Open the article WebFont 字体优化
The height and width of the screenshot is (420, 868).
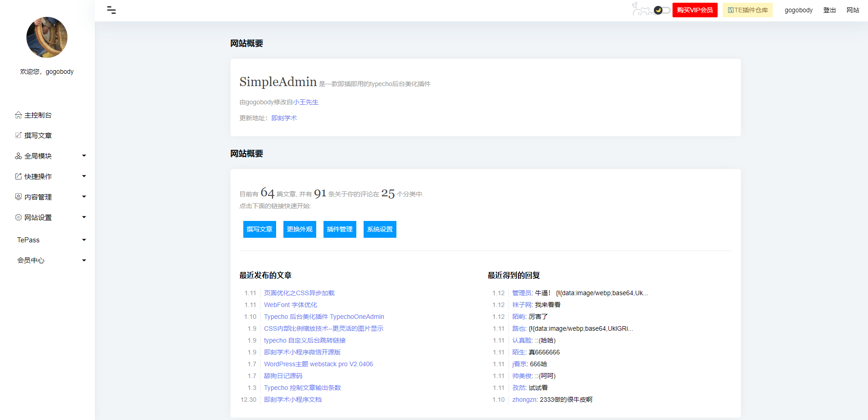point(290,305)
